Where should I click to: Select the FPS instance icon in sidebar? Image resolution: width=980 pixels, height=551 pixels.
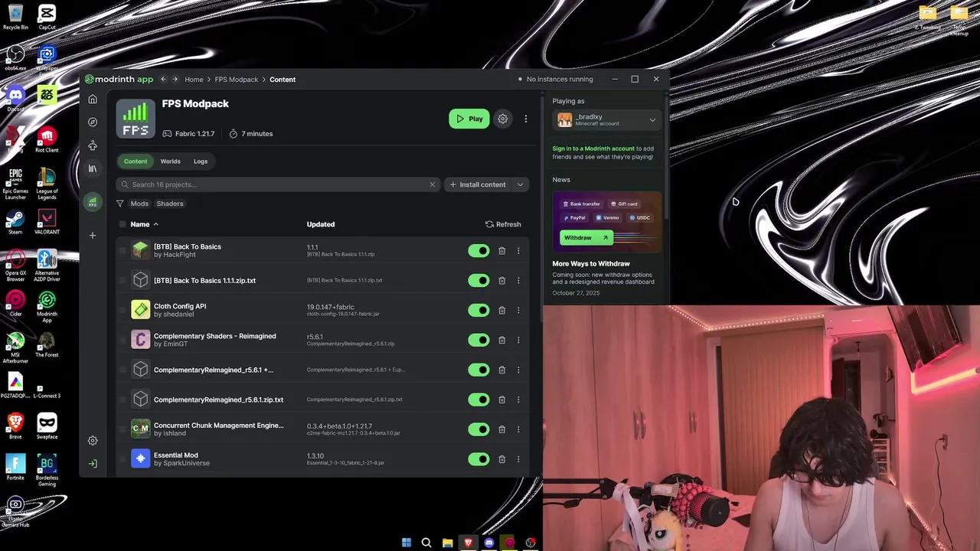click(x=93, y=202)
